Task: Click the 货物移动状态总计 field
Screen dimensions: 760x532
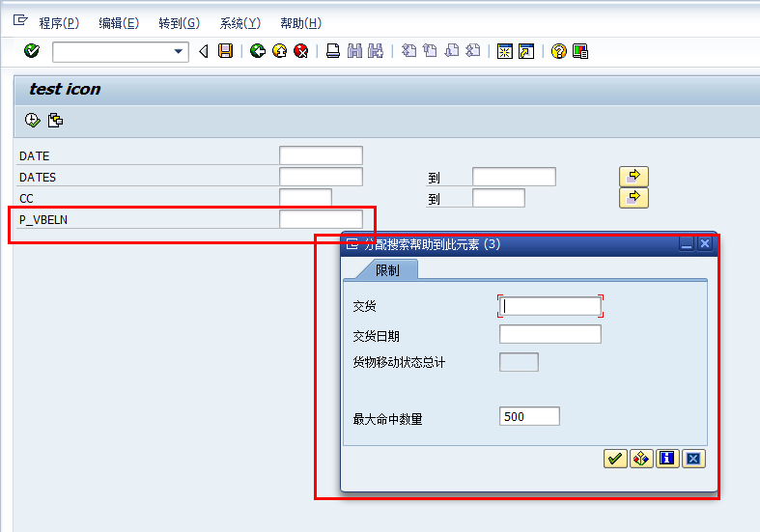Action: tap(519, 362)
